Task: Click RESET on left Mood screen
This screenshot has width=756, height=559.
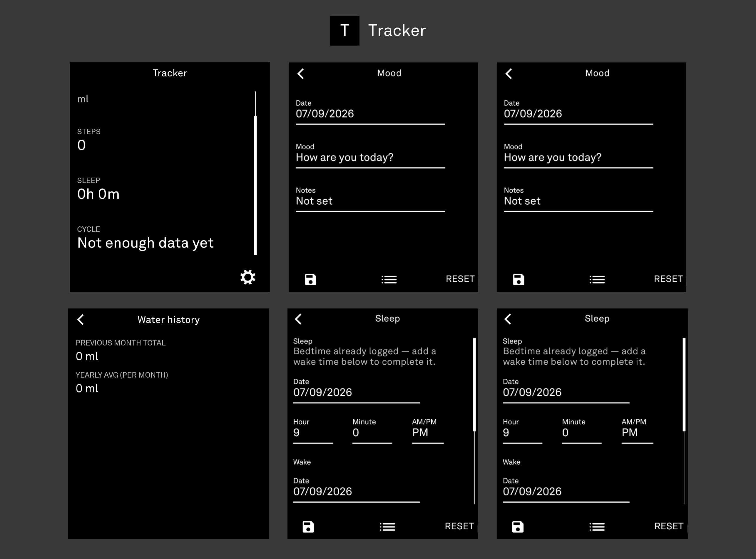Action: [460, 279]
